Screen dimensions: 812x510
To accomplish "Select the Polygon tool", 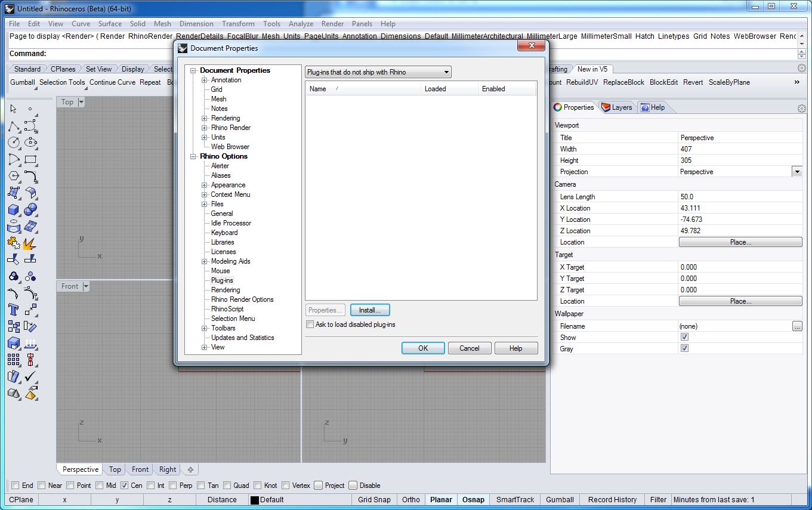I will [x=14, y=176].
